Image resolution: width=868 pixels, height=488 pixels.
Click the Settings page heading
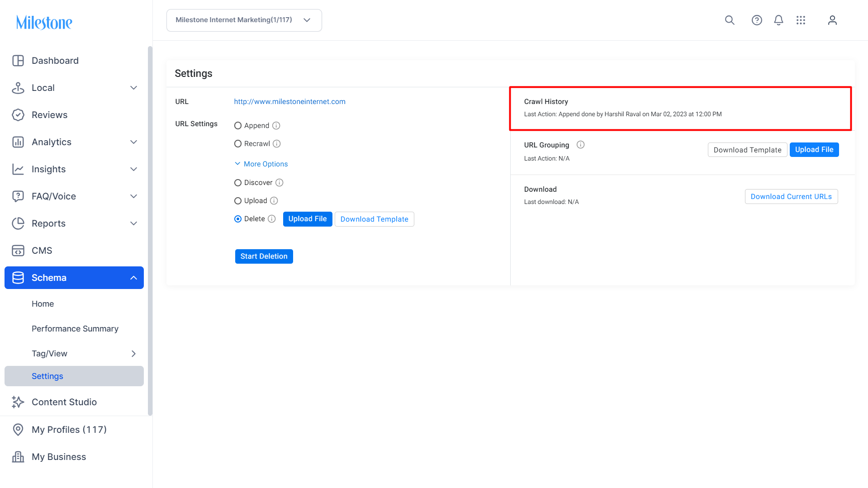194,74
